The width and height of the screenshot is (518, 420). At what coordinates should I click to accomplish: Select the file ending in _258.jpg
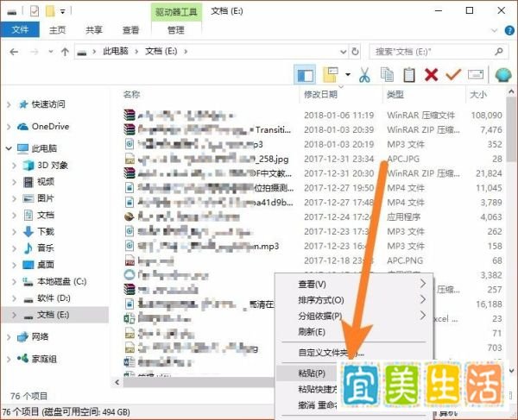click(313, 159)
